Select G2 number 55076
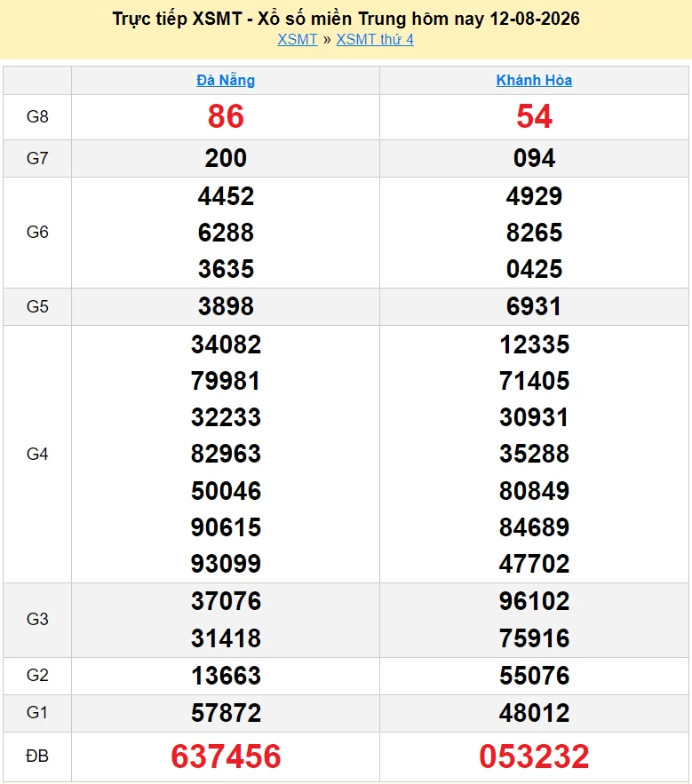The width and height of the screenshot is (692, 784). (x=534, y=676)
